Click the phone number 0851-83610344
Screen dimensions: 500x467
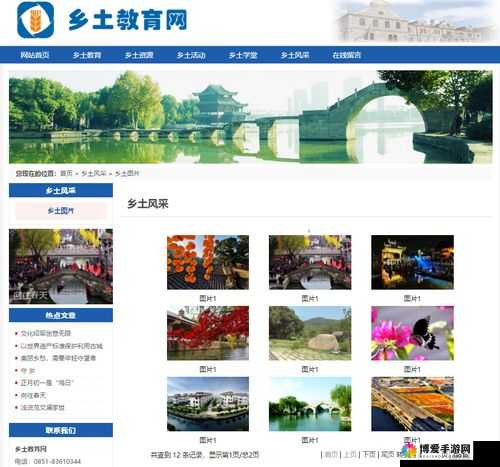coord(57,462)
